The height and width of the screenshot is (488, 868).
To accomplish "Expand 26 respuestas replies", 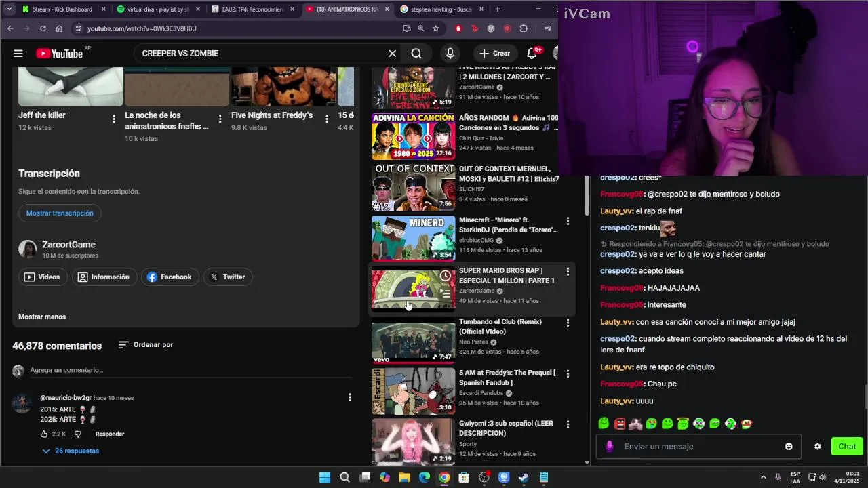I will click(71, 451).
